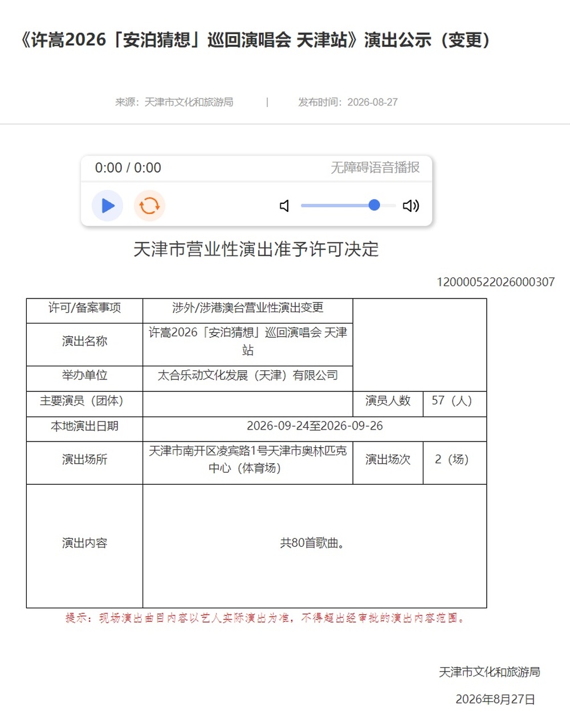Play the accessibility audio broadcast
This screenshot has height=728, width=570.
tap(108, 206)
